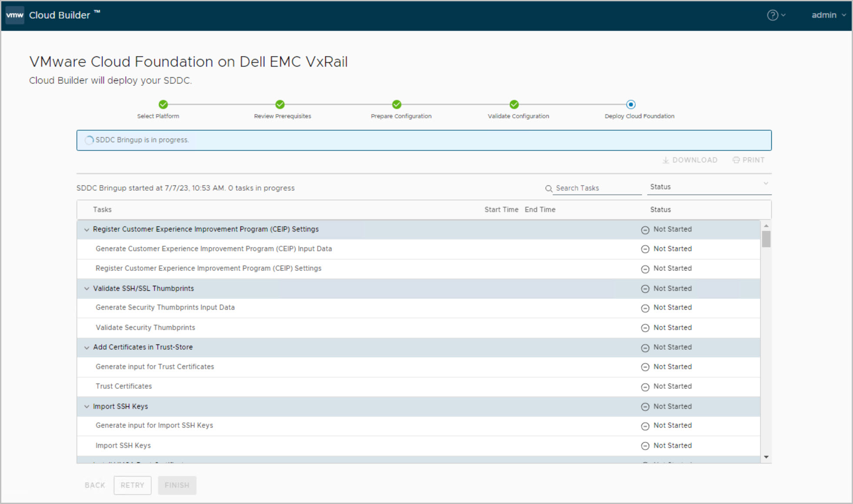Click the Prepare Configuration step checkmark
Screen dimensions: 853x504
(x=397, y=105)
